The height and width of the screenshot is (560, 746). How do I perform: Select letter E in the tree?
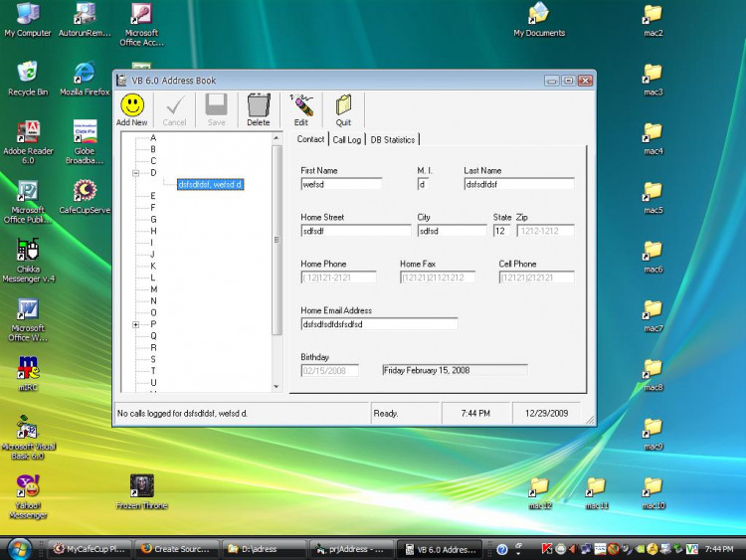pos(153,196)
